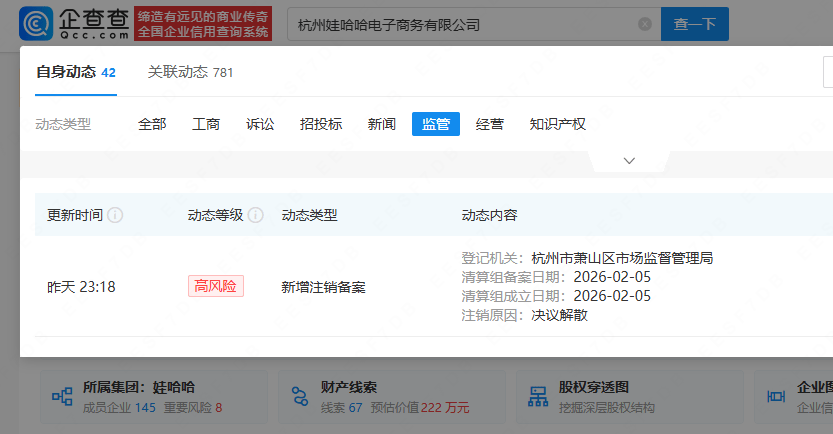Select the 工商 filter
The image size is (833, 434).
[x=206, y=124]
